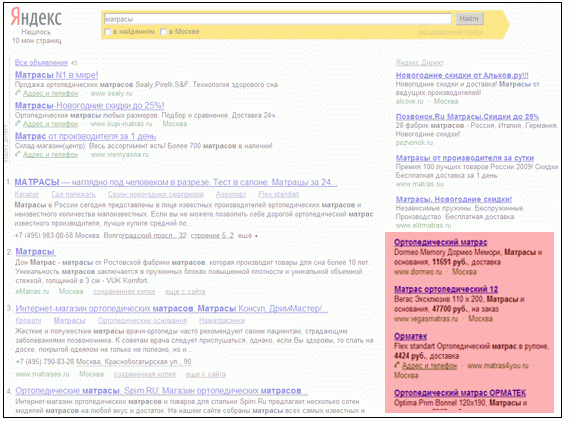Open 'еще с сайта' for the eMatras.ru result
570x421 pixels.
coord(185,292)
